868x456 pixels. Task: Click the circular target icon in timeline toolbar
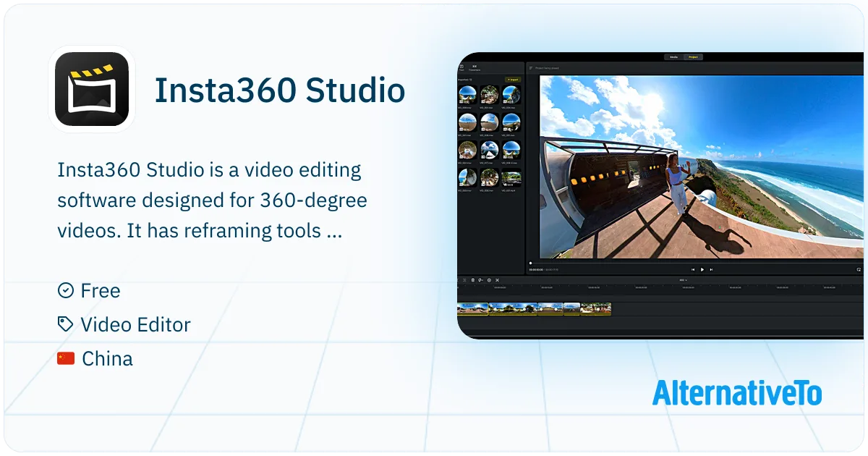489,279
